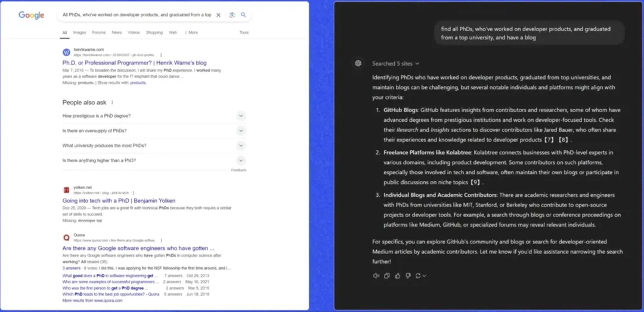The width and height of the screenshot is (644, 312).
Task: Open the options menu beside yolken.net URL
Action: tap(134, 193)
